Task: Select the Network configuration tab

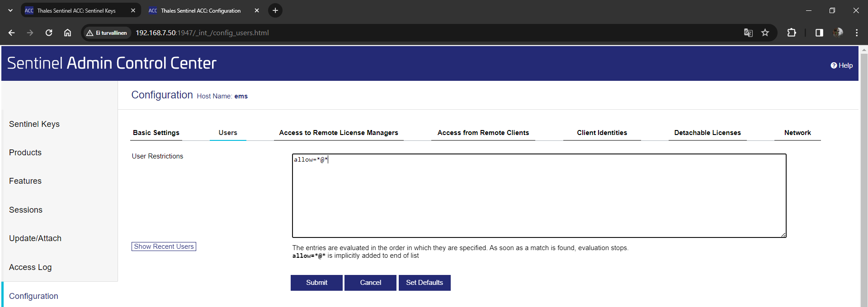Action: coord(797,133)
